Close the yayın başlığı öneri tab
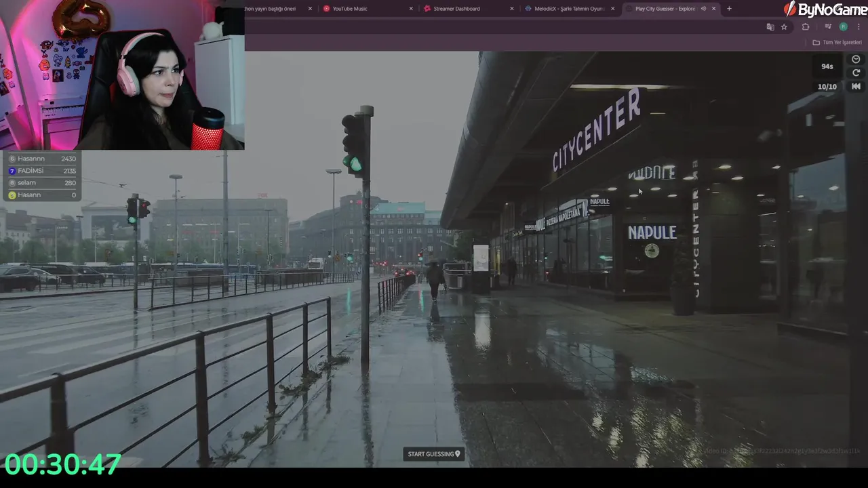The width and height of the screenshot is (868, 488). click(x=310, y=9)
